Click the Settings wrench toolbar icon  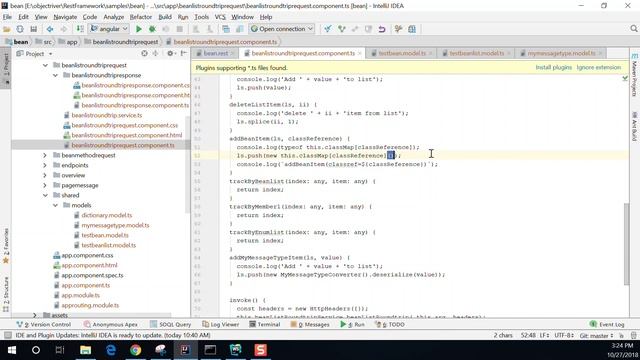[x=398, y=29]
